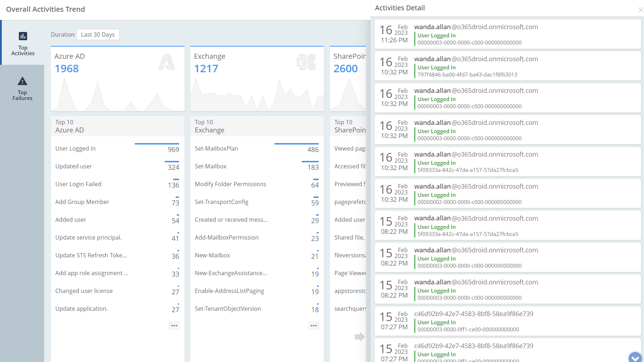
Task: Click the Azure AD logo icon
Action: [166, 62]
